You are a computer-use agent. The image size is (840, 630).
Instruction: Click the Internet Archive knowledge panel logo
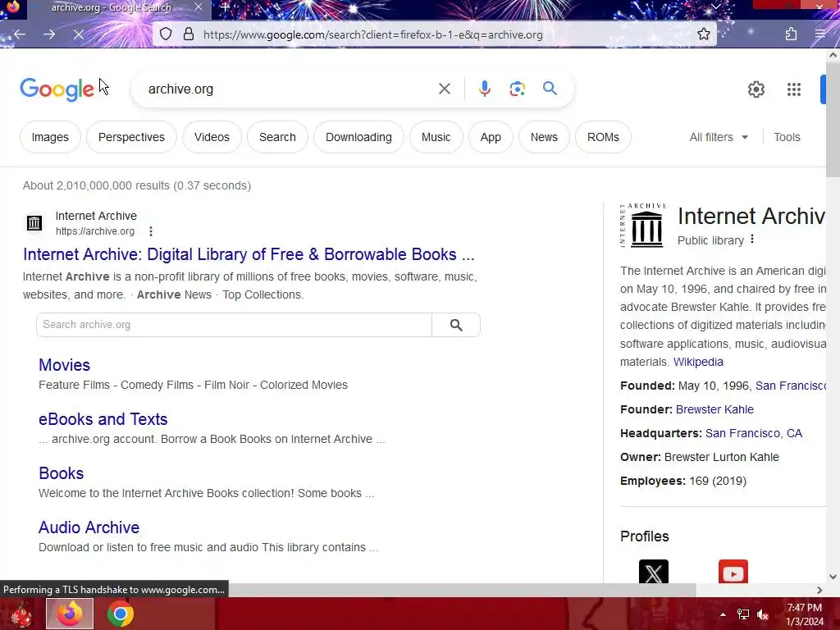(643, 226)
